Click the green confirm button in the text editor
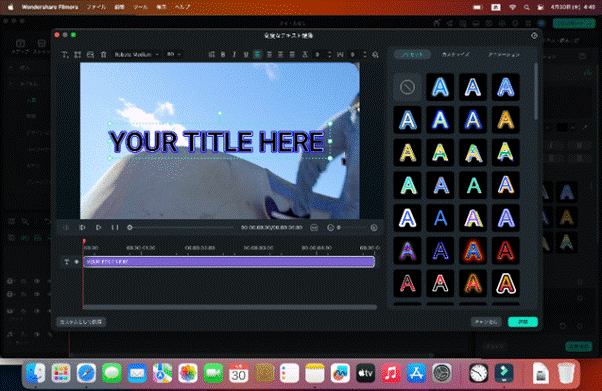The height and width of the screenshot is (391, 602). point(523,322)
